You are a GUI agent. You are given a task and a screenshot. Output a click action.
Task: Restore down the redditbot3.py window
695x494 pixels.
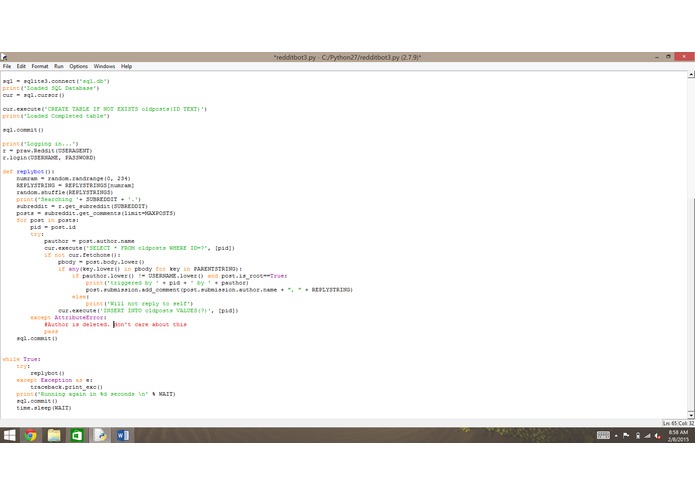click(668, 57)
